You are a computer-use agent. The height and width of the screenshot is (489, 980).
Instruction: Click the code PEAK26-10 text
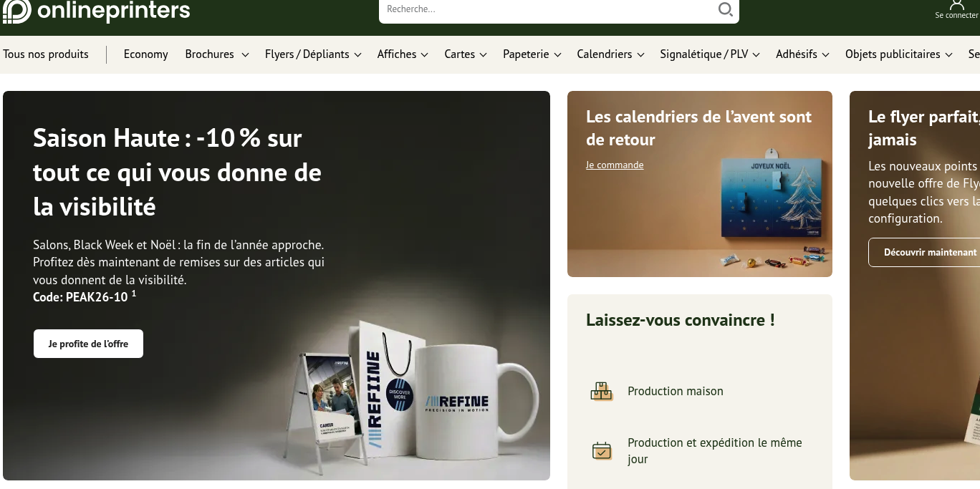tap(85, 296)
